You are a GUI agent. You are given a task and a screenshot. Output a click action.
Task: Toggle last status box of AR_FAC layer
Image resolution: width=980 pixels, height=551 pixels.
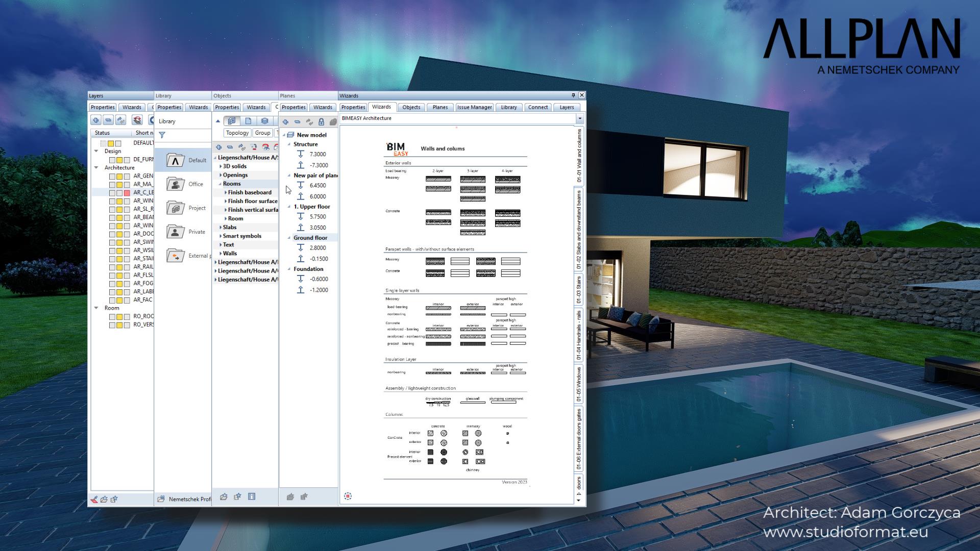pyautogui.click(x=127, y=300)
